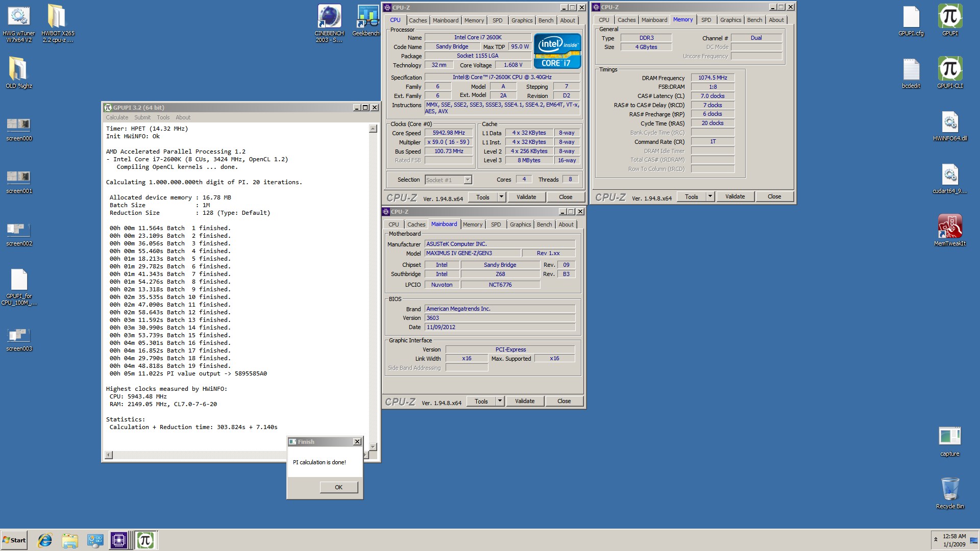Viewport: 980px width, 551px height.
Task: Open the HWiNFO64.dll file icon
Action: (950, 126)
